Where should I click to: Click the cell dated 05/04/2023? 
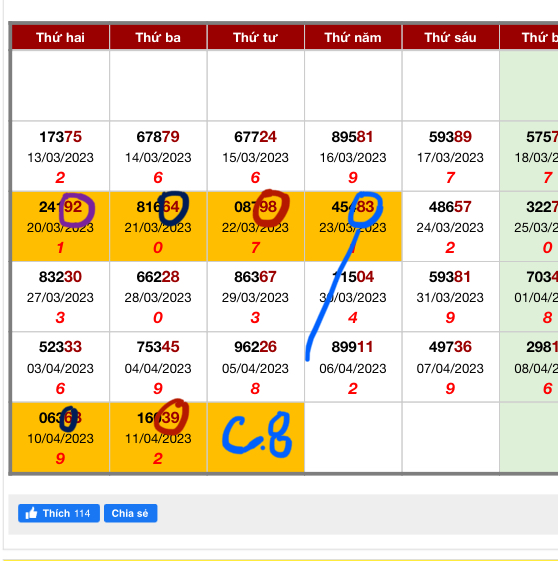tap(255, 367)
